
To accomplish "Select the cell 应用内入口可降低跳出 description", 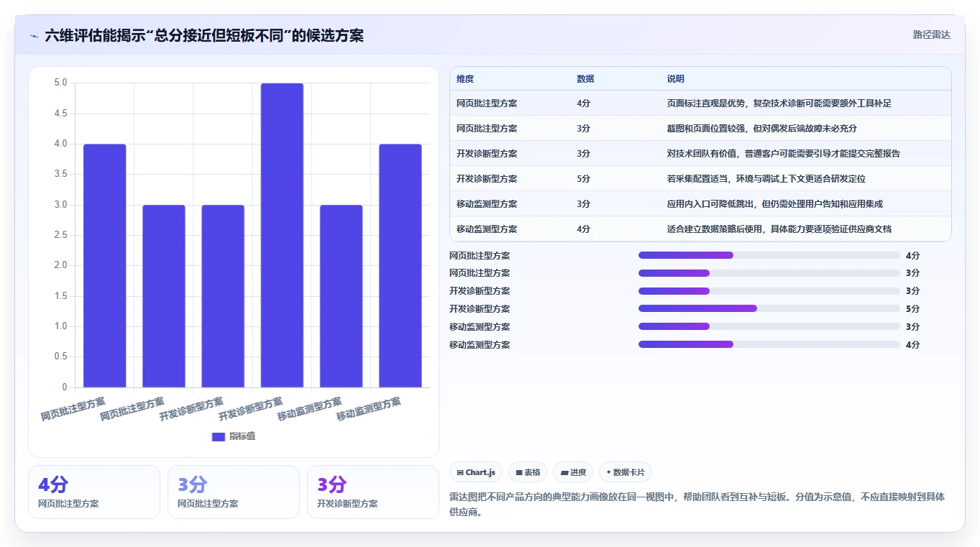I will tap(774, 204).
